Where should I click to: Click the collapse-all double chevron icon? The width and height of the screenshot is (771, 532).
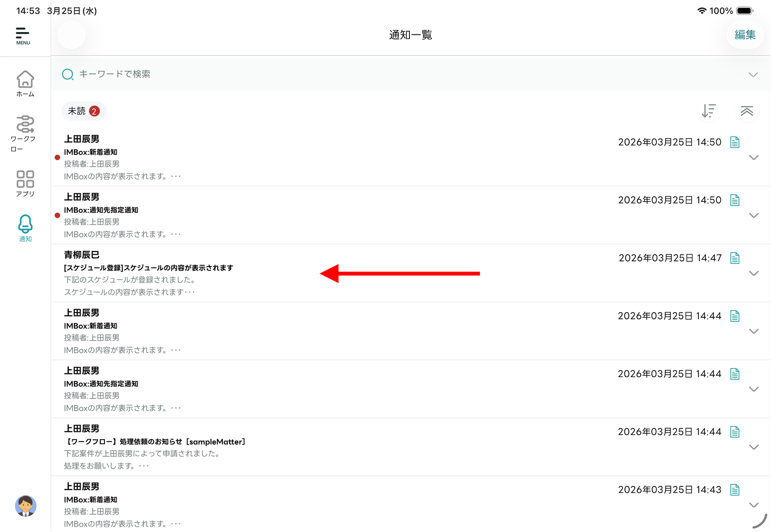tap(746, 111)
